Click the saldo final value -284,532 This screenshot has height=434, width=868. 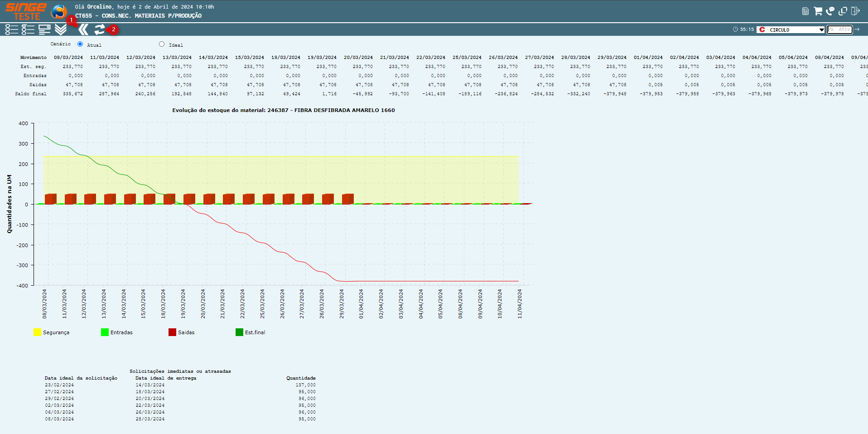[543, 94]
